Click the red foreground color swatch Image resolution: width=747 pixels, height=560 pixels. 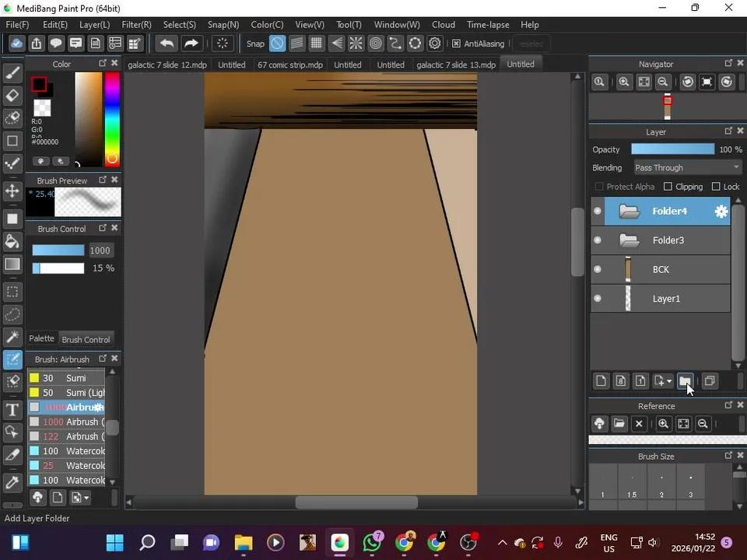[40, 85]
